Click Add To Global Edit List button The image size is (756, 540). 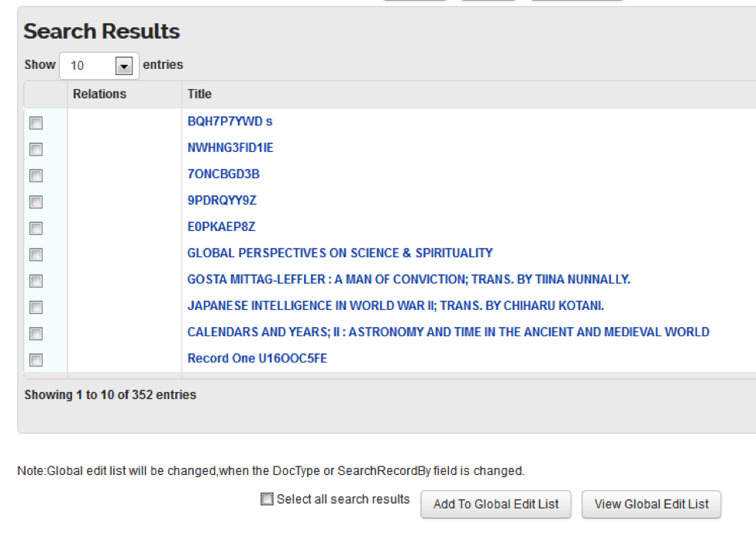coord(496,504)
